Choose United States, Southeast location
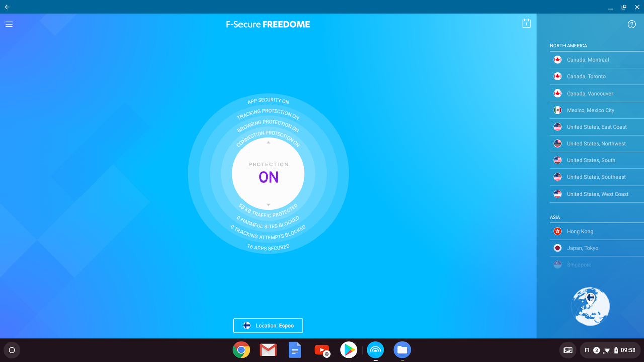644x362 pixels. click(x=597, y=177)
